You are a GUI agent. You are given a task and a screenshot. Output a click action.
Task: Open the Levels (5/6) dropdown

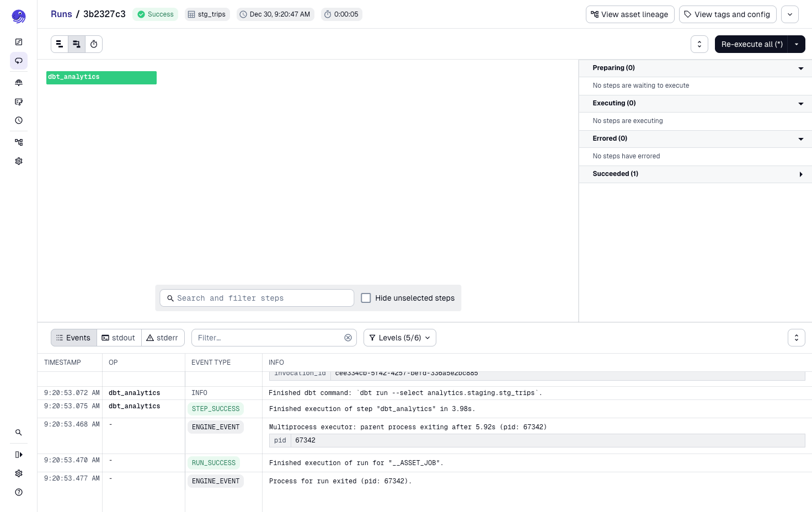[399, 337]
